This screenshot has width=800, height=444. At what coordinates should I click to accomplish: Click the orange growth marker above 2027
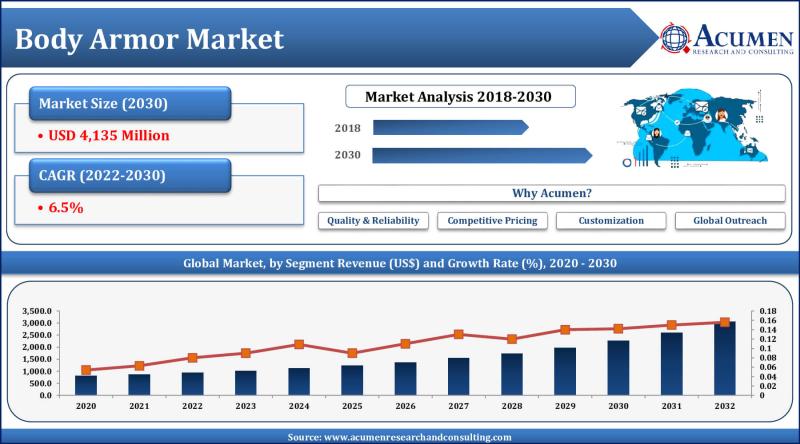coord(459,334)
